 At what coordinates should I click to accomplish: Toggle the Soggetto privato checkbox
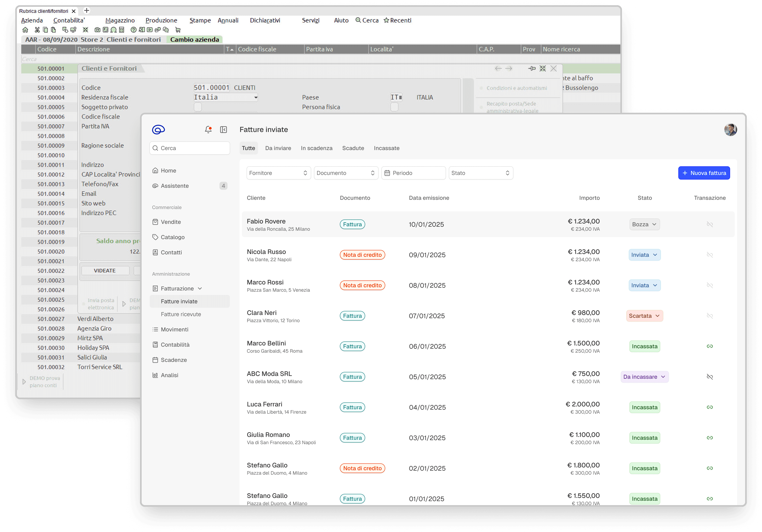[198, 107]
